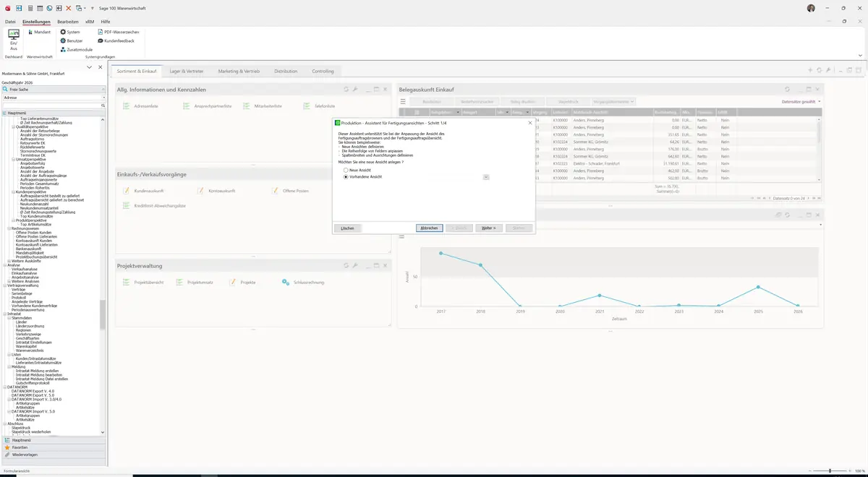
Task: Collapse Qualitätsperspektive tree node
Action: click(14, 126)
